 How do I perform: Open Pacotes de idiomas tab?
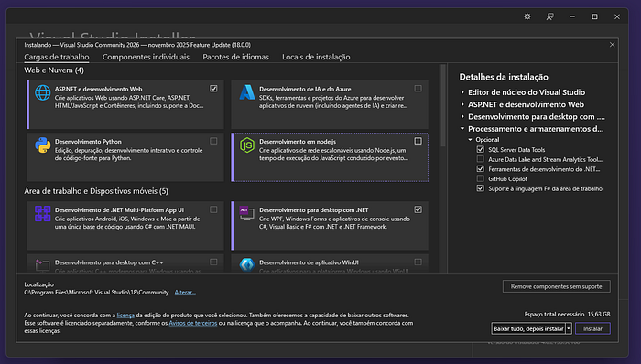coord(235,57)
